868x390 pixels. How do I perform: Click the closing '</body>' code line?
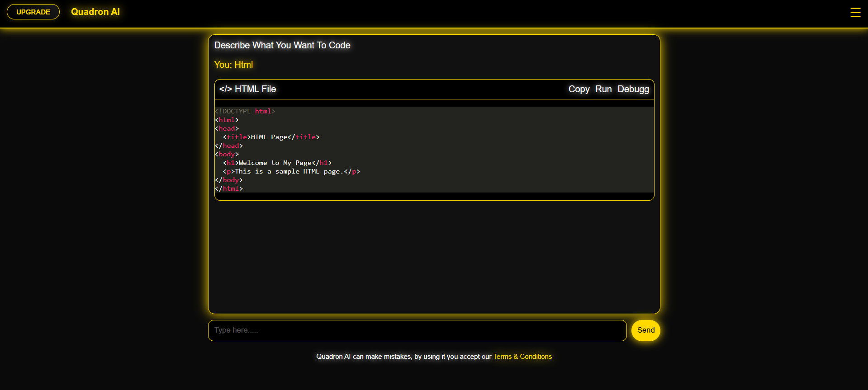[229, 180]
